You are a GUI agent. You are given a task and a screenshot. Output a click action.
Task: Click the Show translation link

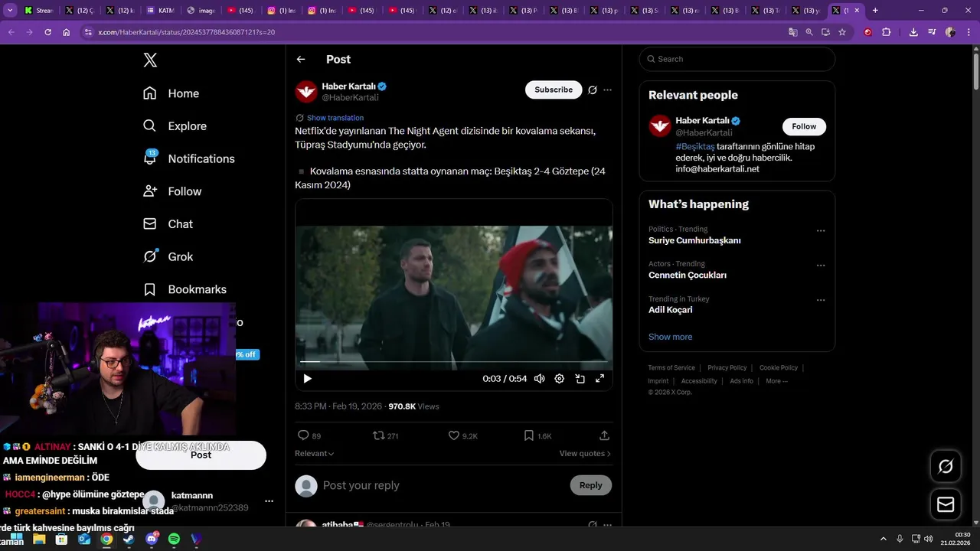[335, 118]
